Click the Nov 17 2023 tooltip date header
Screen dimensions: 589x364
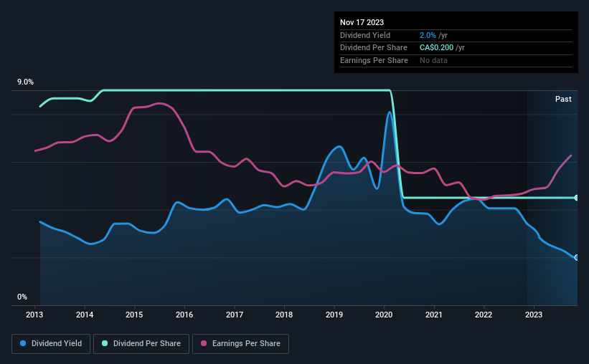(362, 22)
